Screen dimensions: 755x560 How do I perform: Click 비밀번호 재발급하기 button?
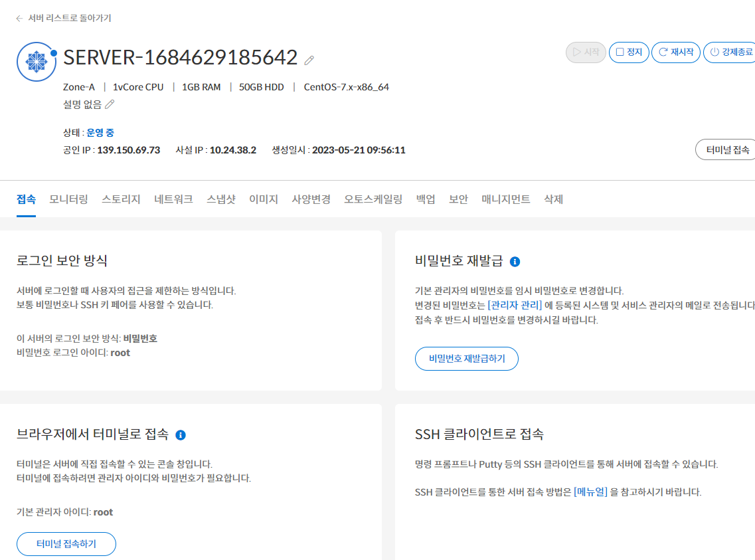[x=467, y=359]
